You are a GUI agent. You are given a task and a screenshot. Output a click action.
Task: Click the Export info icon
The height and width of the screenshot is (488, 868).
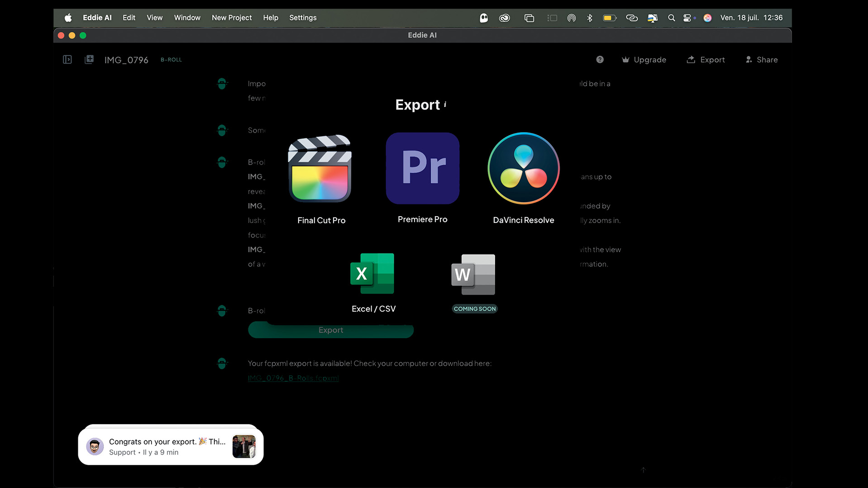point(445,104)
